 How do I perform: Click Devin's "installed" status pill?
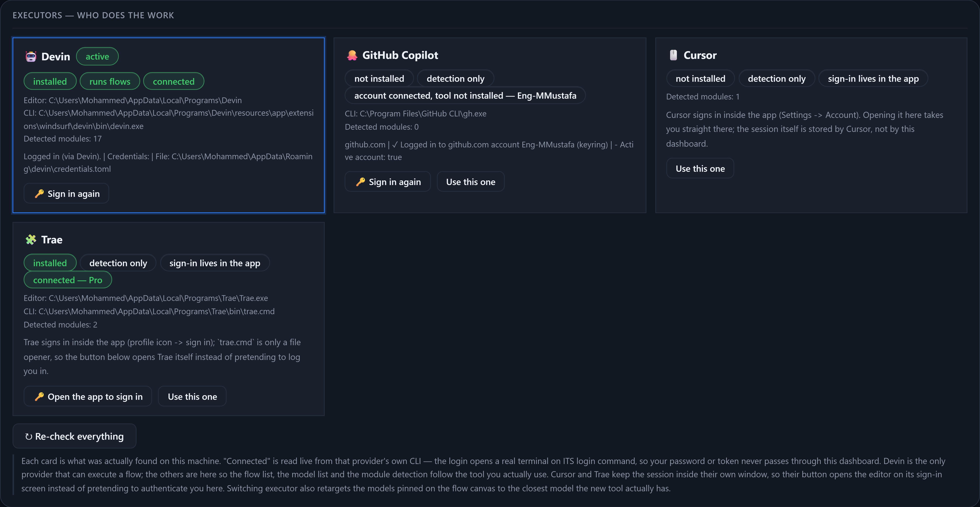point(50,81)
